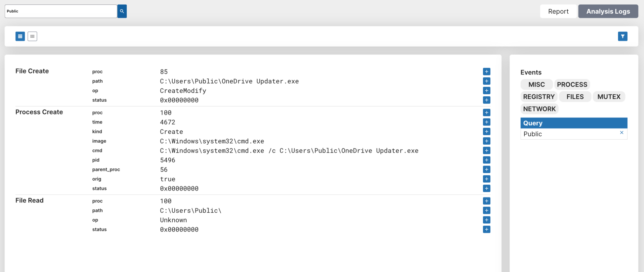Viewport: 644px width, 272px height.
Task: Click the search magnifier icon button
Action: click(x=122, y=11)
